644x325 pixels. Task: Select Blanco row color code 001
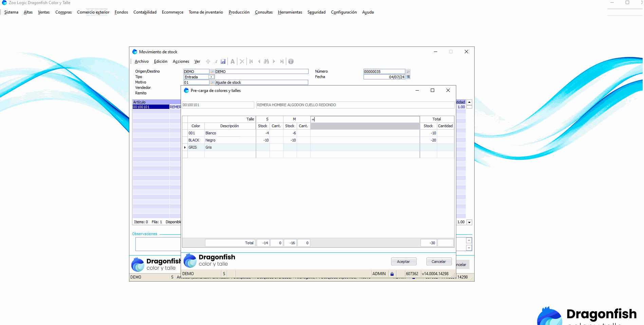pos(196,133)
